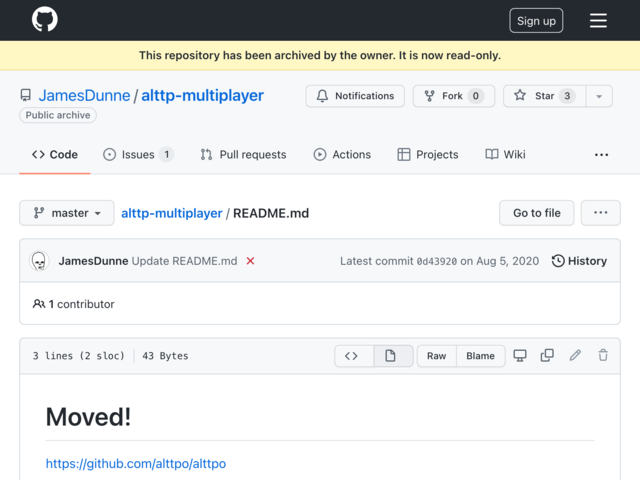Click the archived repository read-only banner text
Image resolution: width=640 pixels, height=480 pixels.
(x=320, y=56)
